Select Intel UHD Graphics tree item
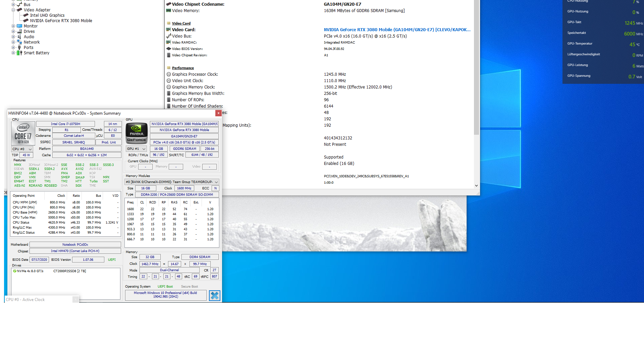The width and height of the screenshot is (644, 362). pos(47,15)
